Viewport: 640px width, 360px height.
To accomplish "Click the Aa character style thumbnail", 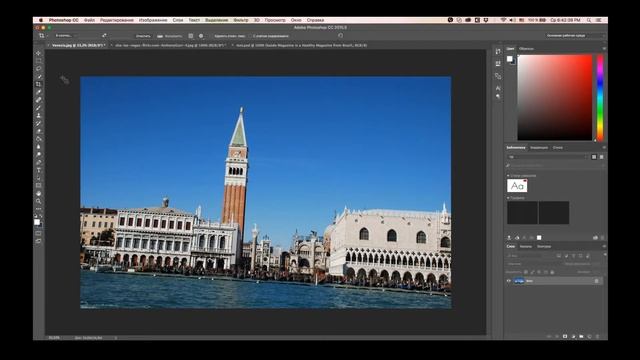I will (x=517, y=186).
